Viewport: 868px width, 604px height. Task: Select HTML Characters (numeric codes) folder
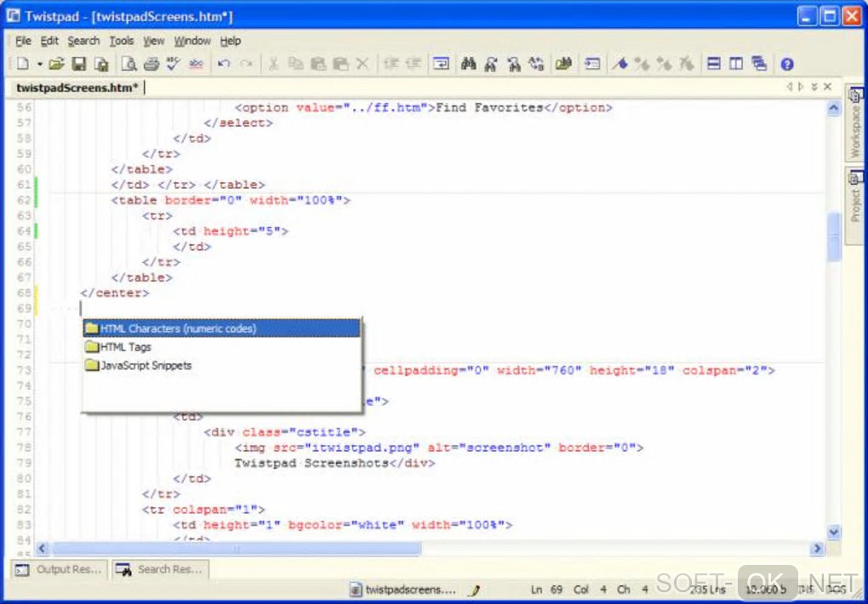click(221, 328)
